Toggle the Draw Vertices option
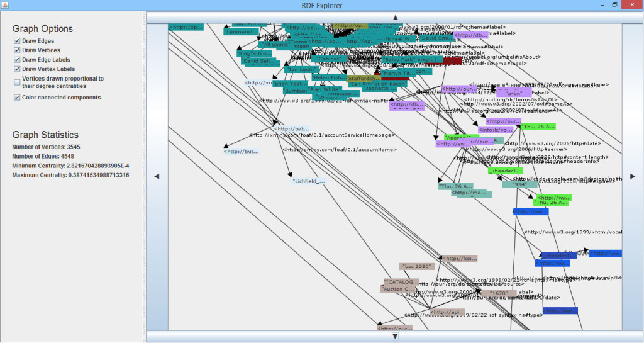 (x=18, y=51)
